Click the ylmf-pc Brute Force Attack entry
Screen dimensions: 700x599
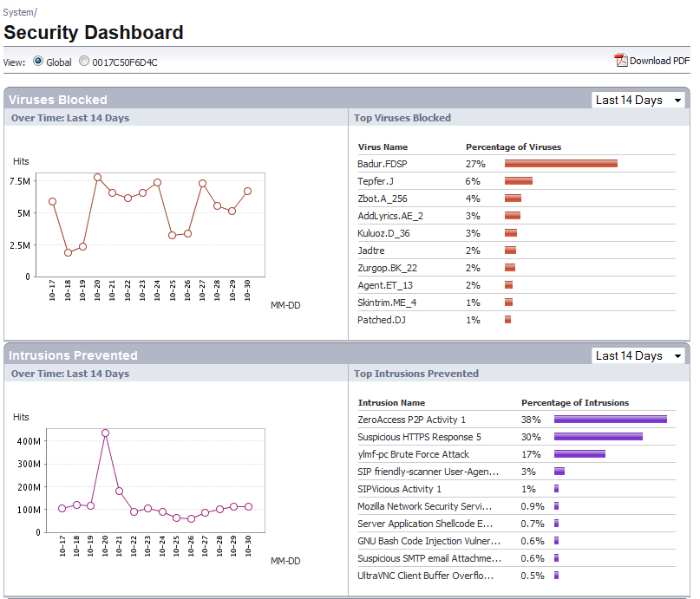click(413, 454)
